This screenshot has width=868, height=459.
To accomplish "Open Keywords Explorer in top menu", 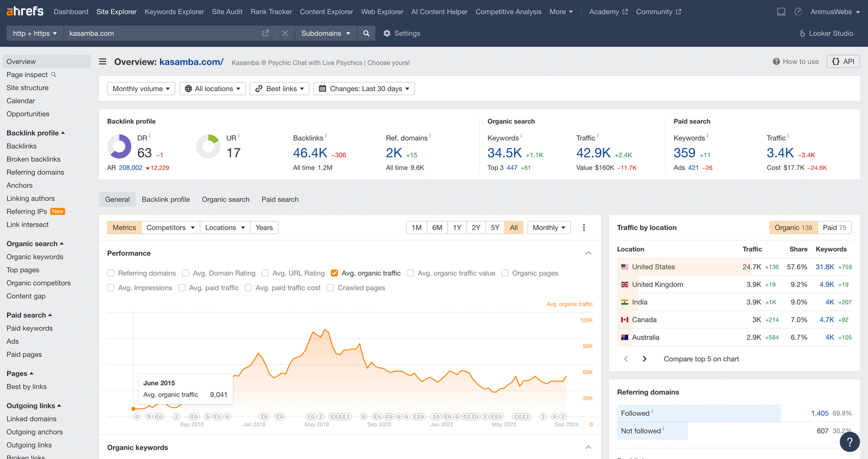I will point(174,11).
